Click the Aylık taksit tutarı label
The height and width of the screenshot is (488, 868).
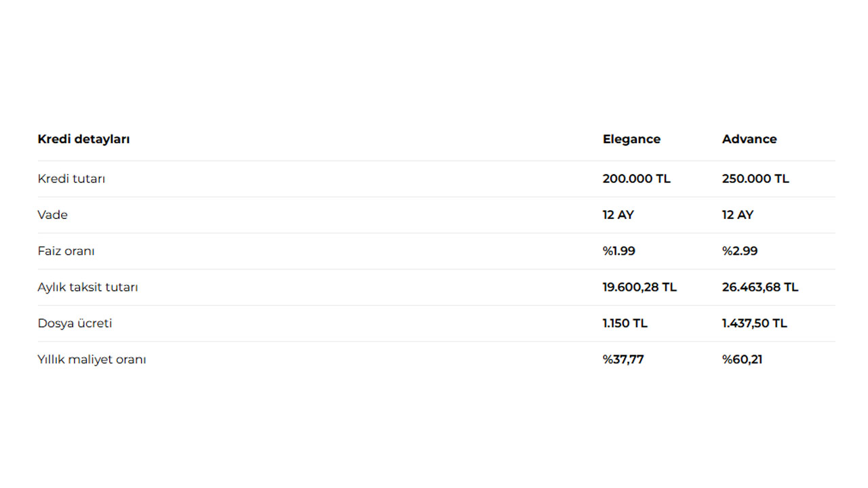coord(87,287)
